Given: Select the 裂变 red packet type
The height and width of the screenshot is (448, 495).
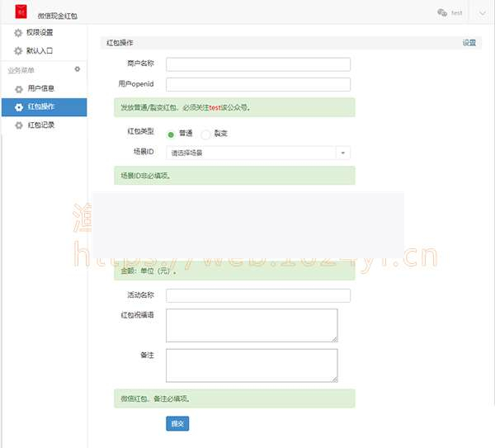Looking at the screenshot, I should (206, 134).
